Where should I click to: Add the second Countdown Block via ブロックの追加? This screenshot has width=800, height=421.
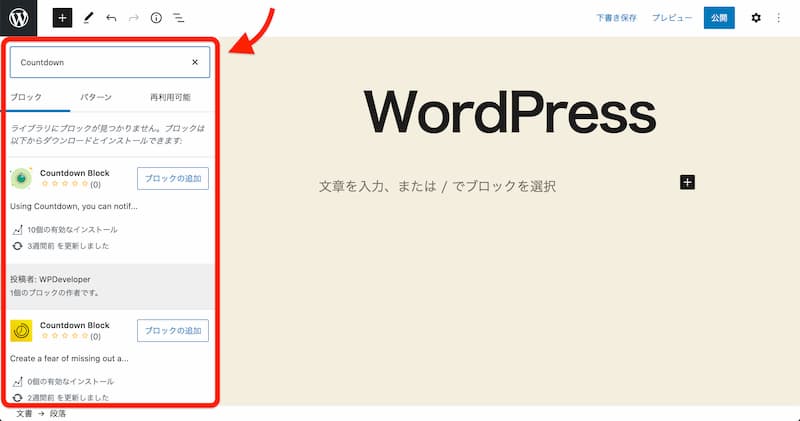point(173,331)
